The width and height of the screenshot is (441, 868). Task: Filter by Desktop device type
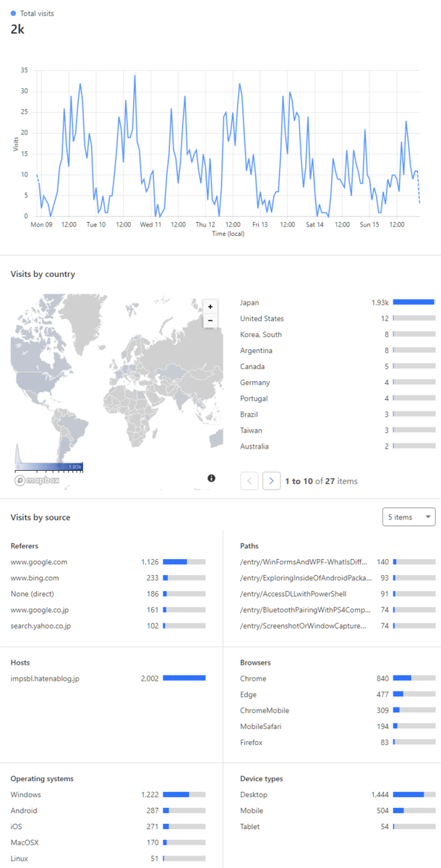coord(254,794)
